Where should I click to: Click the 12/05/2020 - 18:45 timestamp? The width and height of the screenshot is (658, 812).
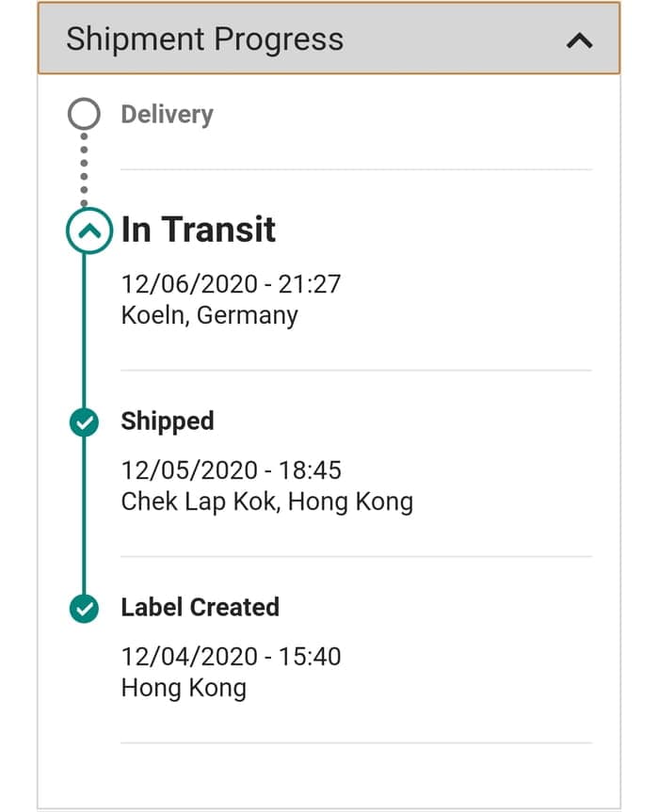pos(231,470)
